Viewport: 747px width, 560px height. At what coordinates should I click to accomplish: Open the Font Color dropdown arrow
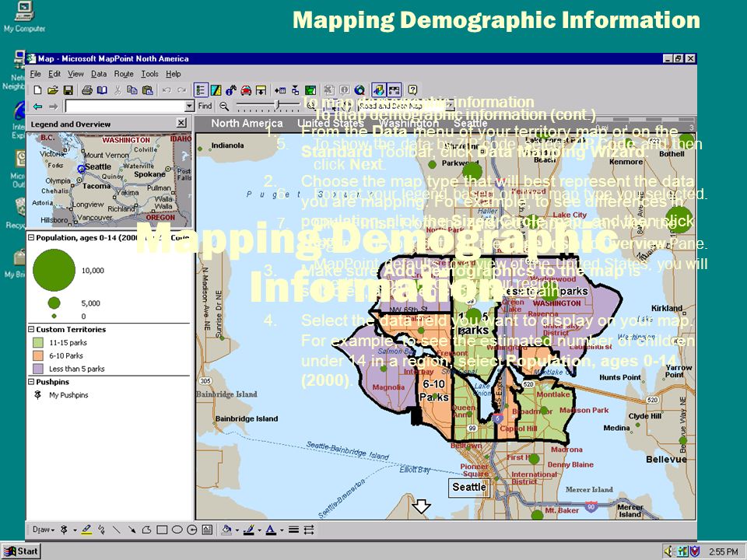[x=282, y=530]
